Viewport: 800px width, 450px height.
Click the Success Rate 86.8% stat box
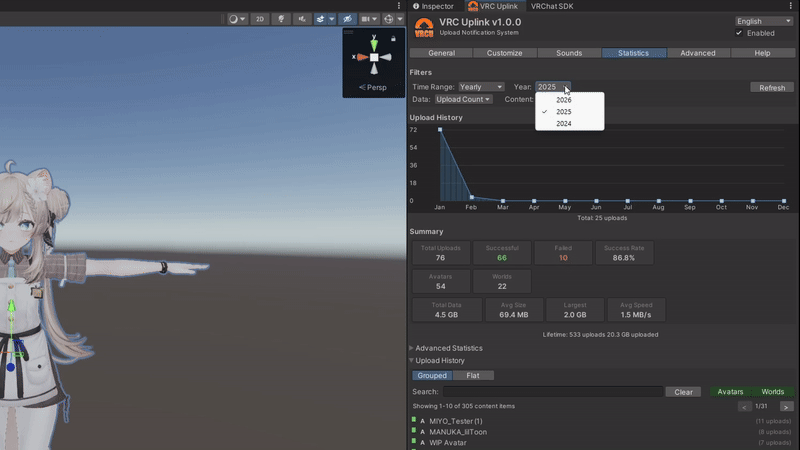(624, 253)
